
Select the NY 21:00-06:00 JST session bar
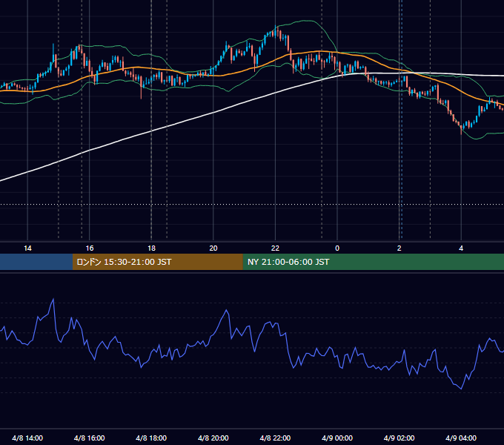(373, 262)
